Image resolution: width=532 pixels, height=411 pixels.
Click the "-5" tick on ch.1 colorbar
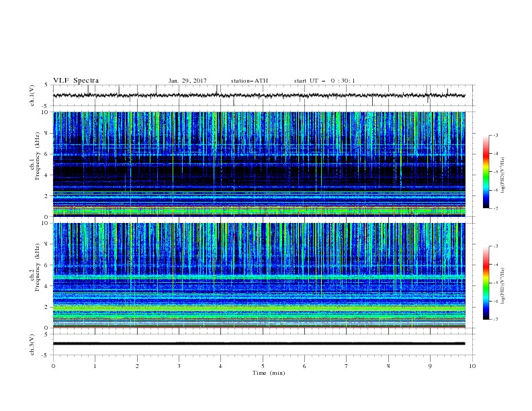[495, 172]
